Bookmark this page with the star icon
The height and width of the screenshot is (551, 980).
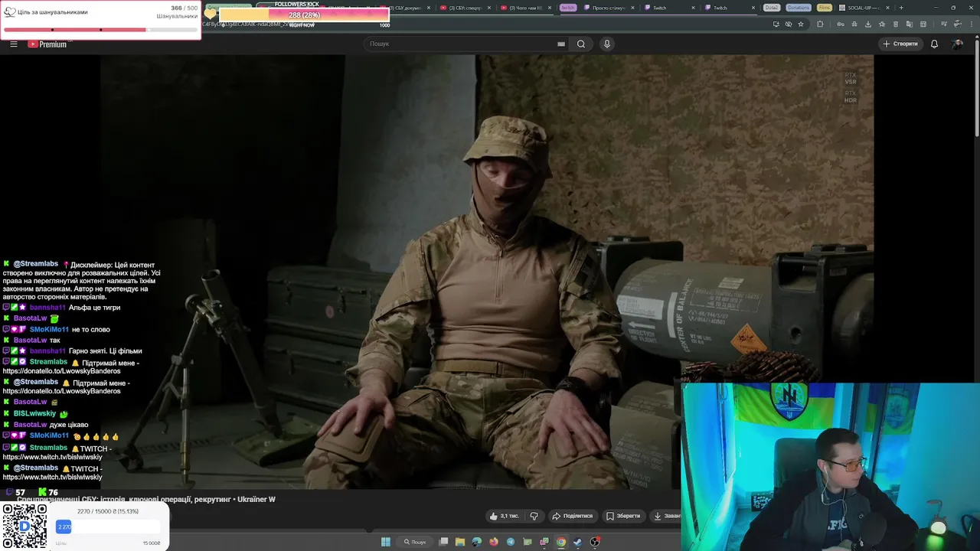(x=801, y=24)
